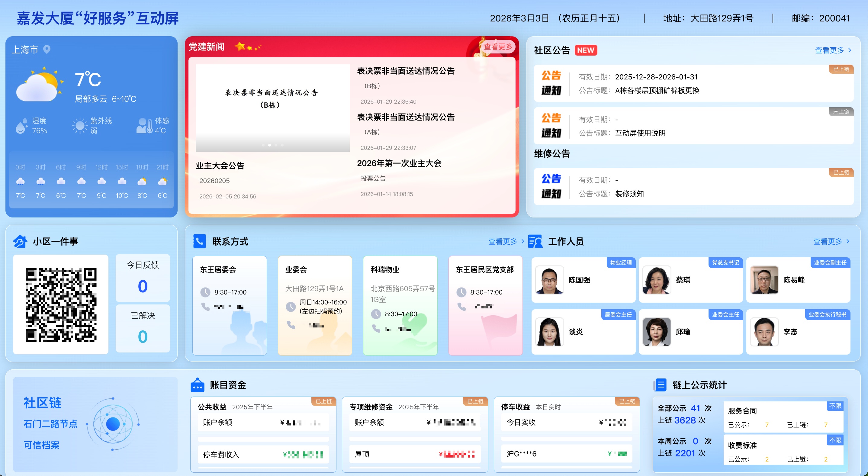Click the location pin icon beside 上海市

47,50
